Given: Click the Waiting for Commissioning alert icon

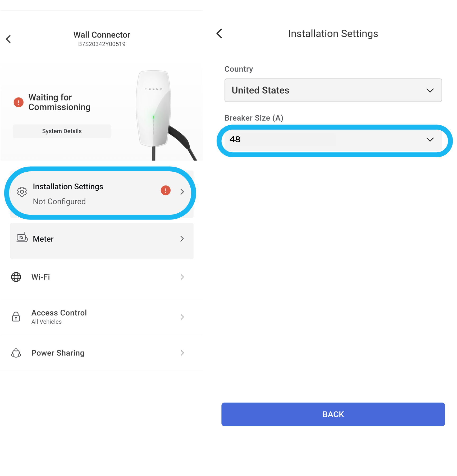Looking at the screenshot, I should click(19, 102).
